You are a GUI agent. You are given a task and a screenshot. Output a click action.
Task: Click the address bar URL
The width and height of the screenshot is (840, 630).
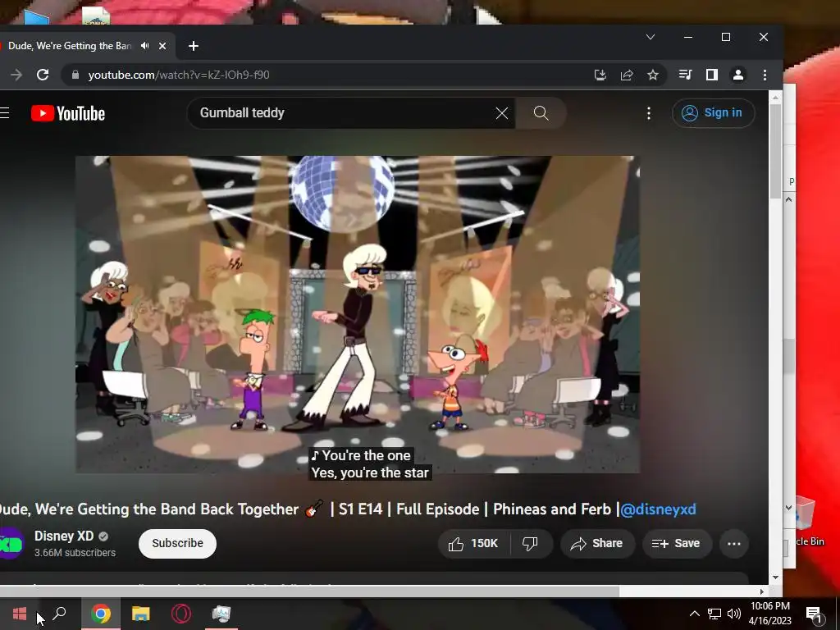coord(179,75)
